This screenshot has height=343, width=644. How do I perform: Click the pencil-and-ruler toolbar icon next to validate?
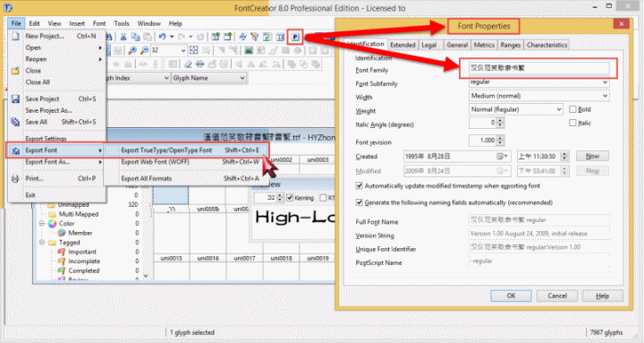[x=255, y=37]
